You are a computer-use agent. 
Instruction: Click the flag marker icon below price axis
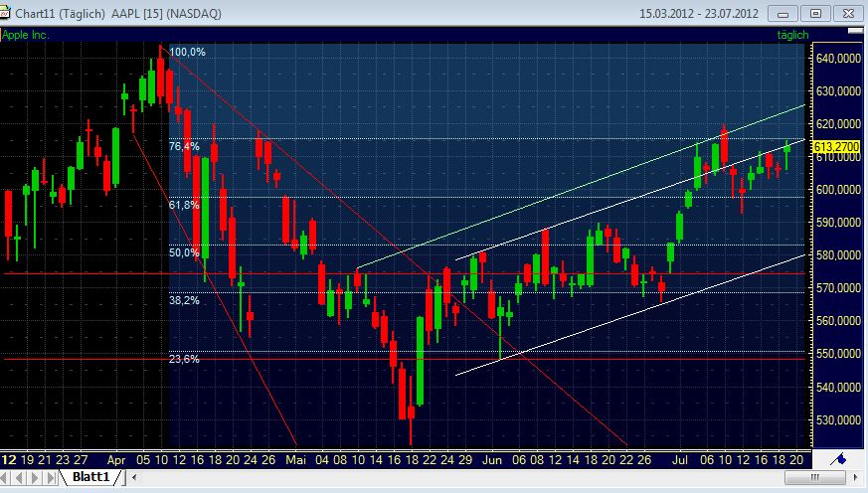(840, 458)
